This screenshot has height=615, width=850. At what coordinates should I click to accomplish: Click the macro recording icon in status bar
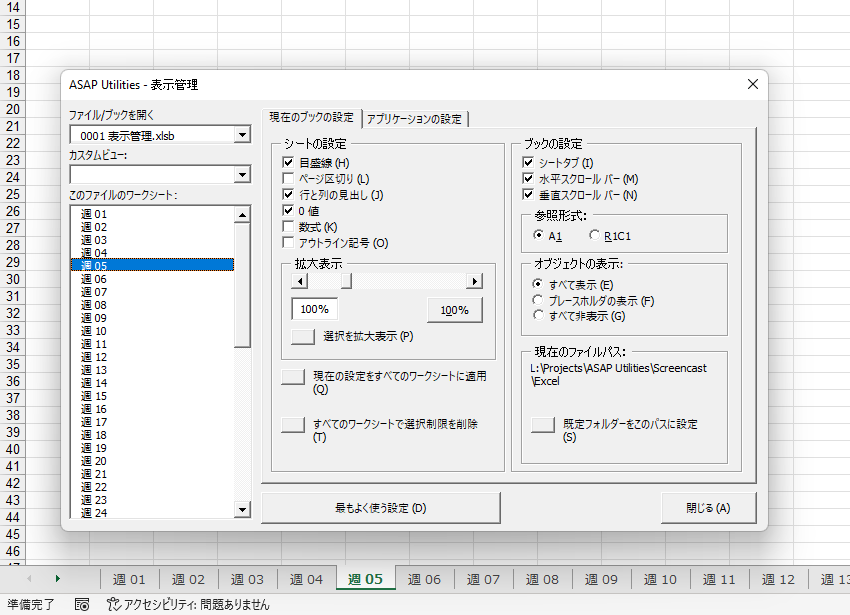[82, 604]
